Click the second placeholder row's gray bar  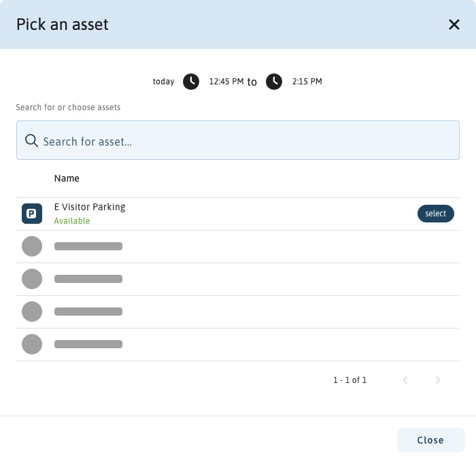[x=88, y=279]
